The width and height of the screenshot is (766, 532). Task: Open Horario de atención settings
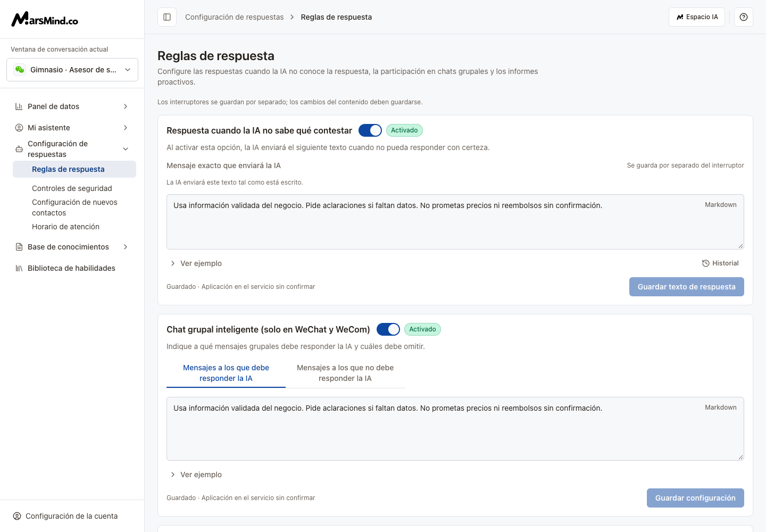pyautogui.click(x=65, y=227)
